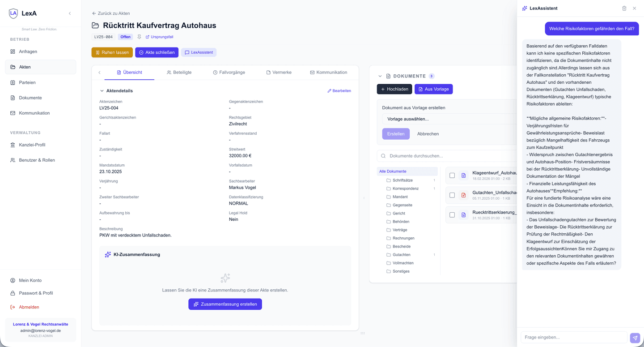Switch to the Beteiligte tab
This screenshot has height=347, width=644.
click(179, 72)
